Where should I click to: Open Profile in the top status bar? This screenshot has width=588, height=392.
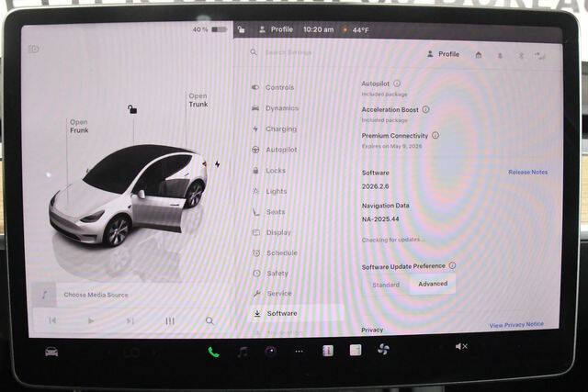(276, 29)
